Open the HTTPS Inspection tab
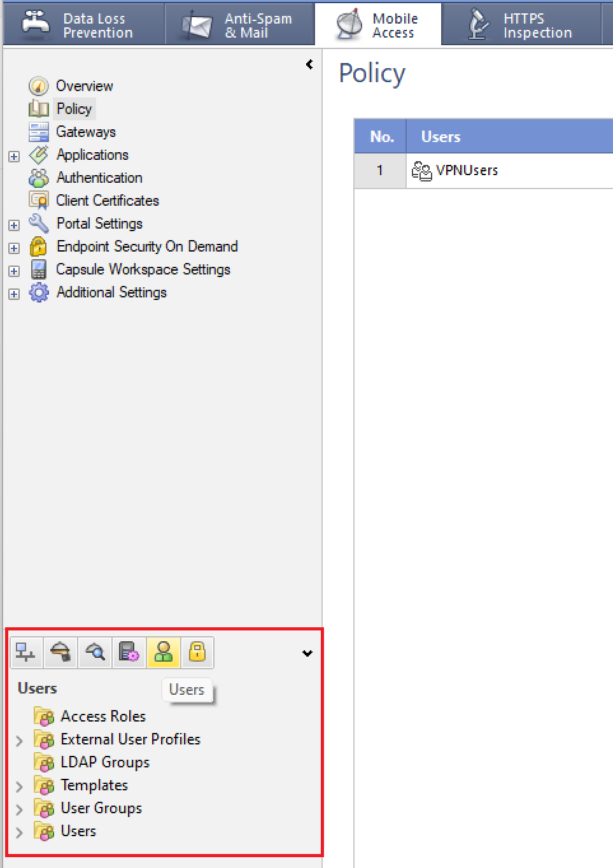This screenshot has height=868, width=613. click(521, 25)
